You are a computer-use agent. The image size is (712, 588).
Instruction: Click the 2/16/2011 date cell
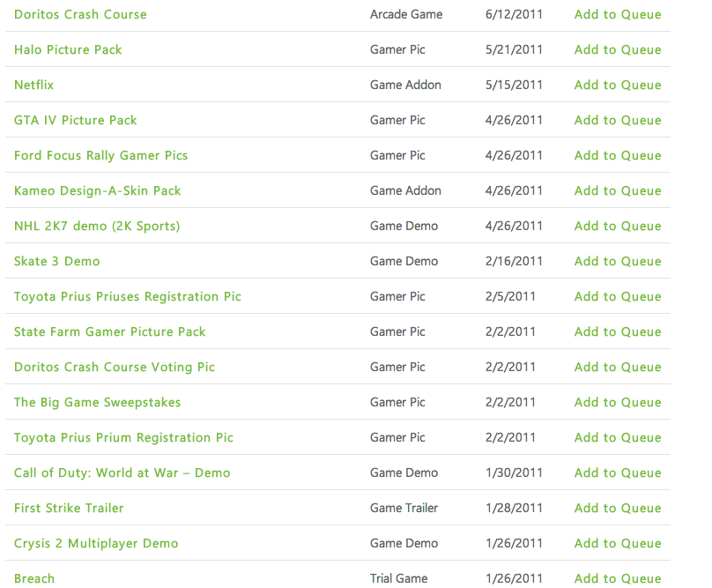point(514,261)
